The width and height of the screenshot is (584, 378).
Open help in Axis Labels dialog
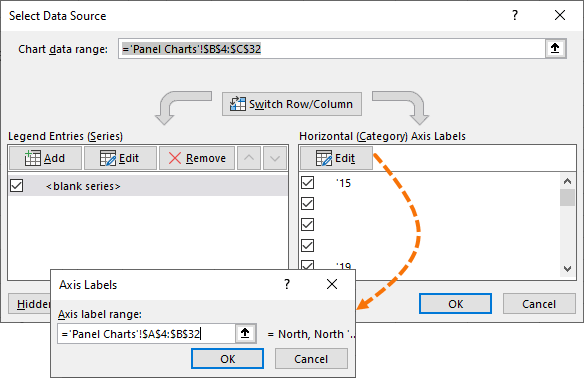pos(287,285)
